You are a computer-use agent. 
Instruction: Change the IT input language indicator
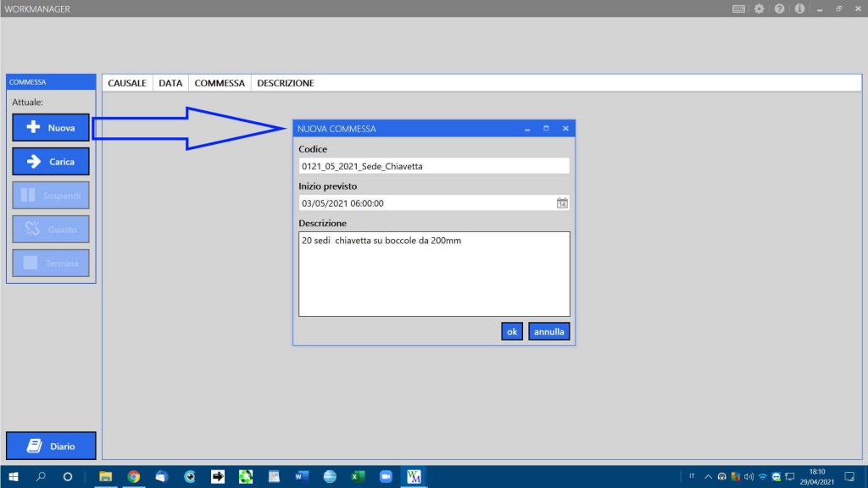tap(692, 476)
